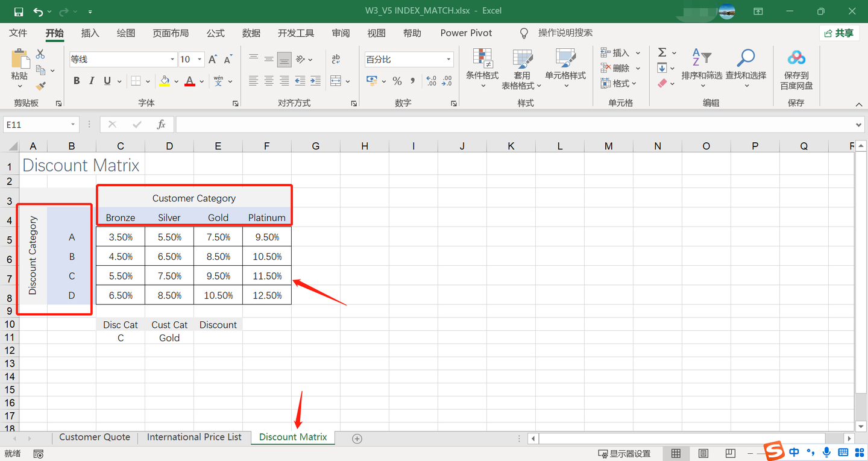Open 套用表格格式 table styles
The width and height of the screenshot is (868, 461).
pos(522,68)
